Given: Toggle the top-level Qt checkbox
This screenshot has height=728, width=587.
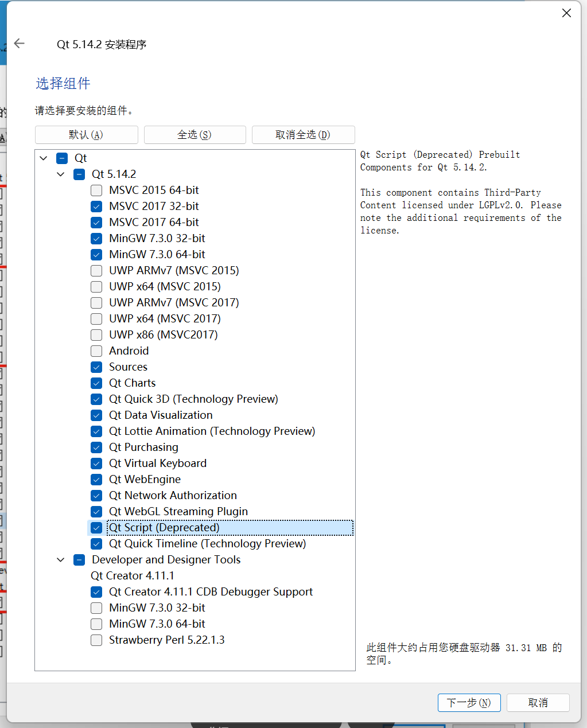Looking at the screenshot, I should click(62, 158).
